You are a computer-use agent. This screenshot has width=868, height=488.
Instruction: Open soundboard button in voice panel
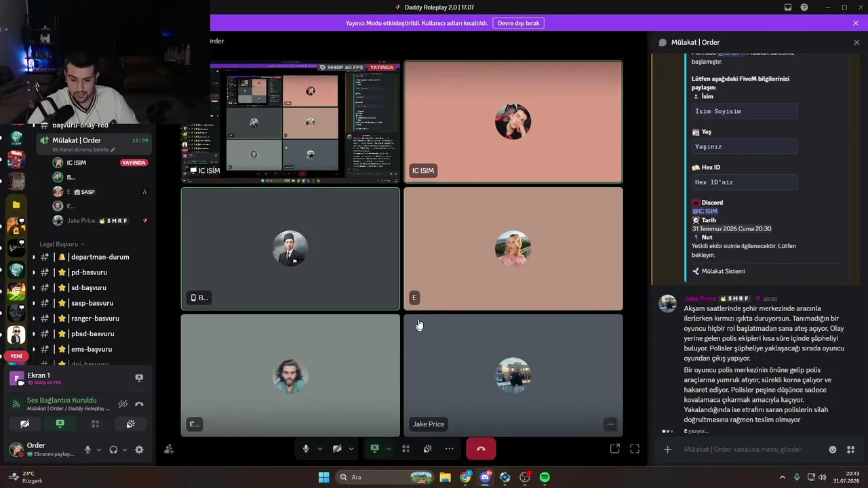[130, 424]
